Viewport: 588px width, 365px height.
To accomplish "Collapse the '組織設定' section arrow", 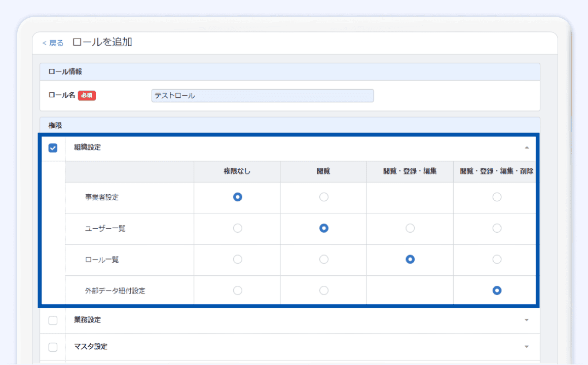I will pos(526,148).
